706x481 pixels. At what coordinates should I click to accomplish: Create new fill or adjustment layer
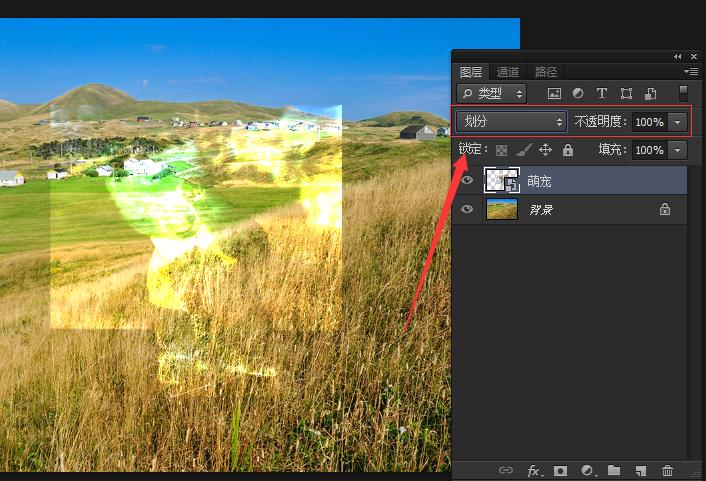pos(588,471)
